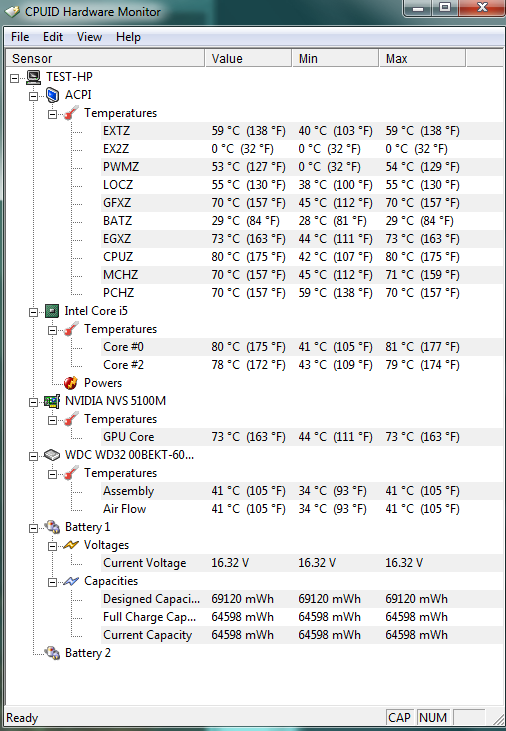The width and height of the screenshot is (506, 731).
Task: Open the File menu
Action: click(x=20, y=37)
